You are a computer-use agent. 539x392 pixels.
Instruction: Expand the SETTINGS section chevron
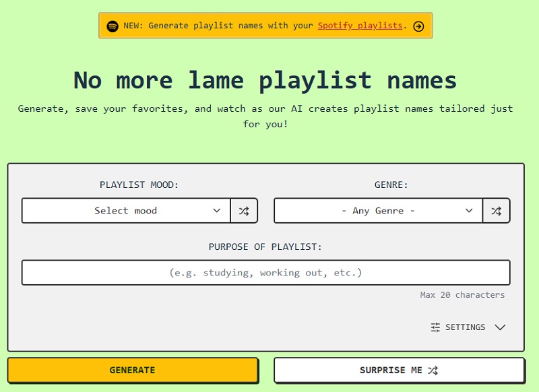pos(500,327)
